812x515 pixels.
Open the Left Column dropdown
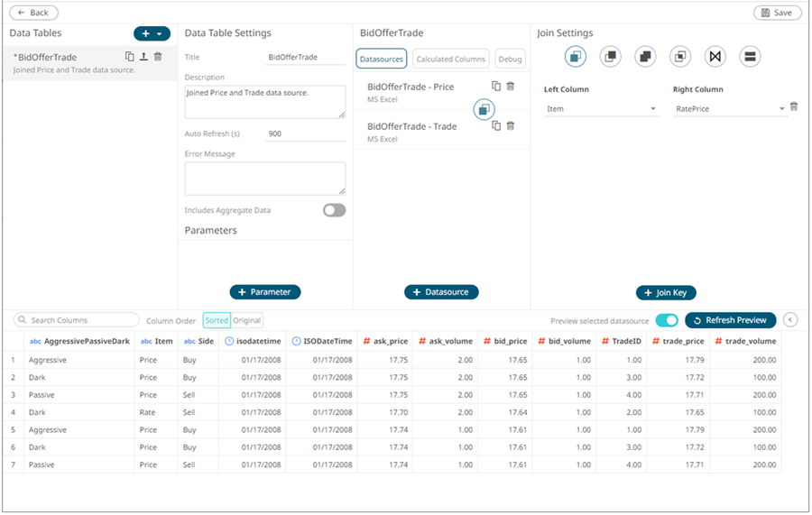coord(602,109)
